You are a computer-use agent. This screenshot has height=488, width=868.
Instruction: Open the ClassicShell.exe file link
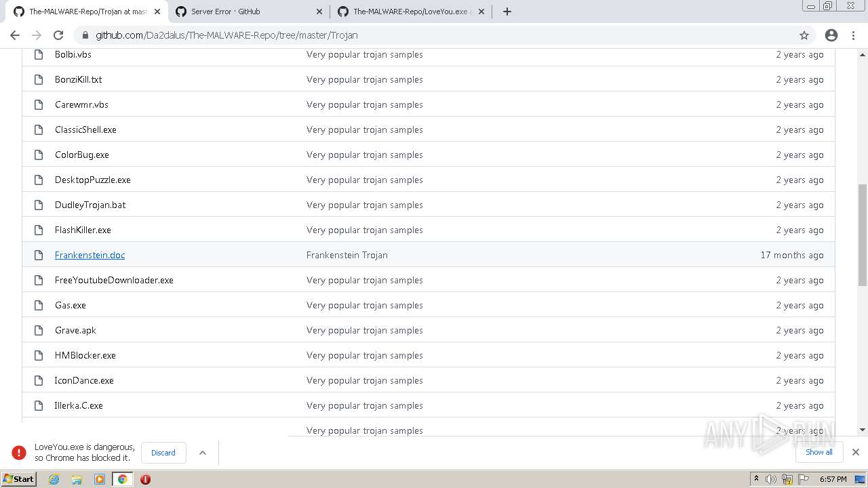click(x=85, y=129)
